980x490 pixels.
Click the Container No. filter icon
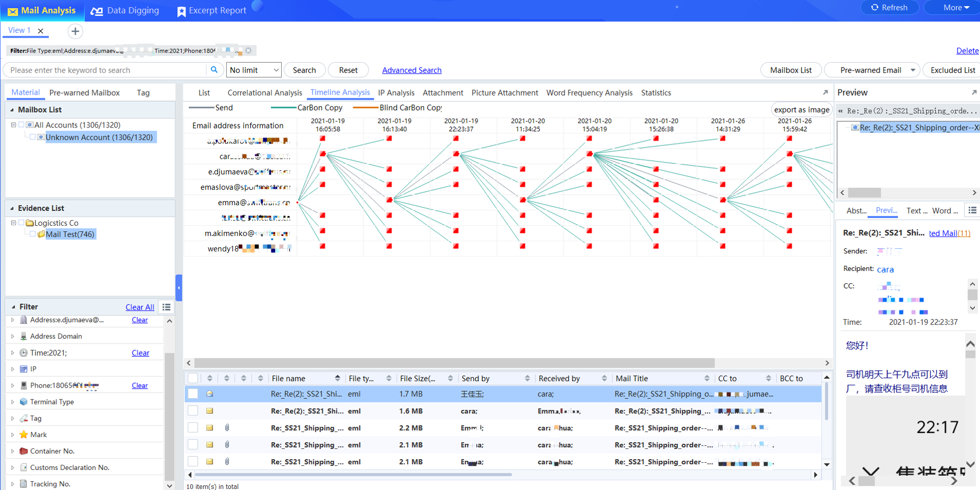coord(24,451)
